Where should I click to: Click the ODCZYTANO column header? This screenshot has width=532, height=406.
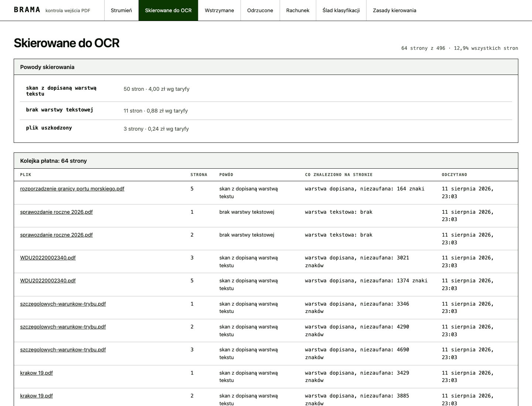[454, 175]
